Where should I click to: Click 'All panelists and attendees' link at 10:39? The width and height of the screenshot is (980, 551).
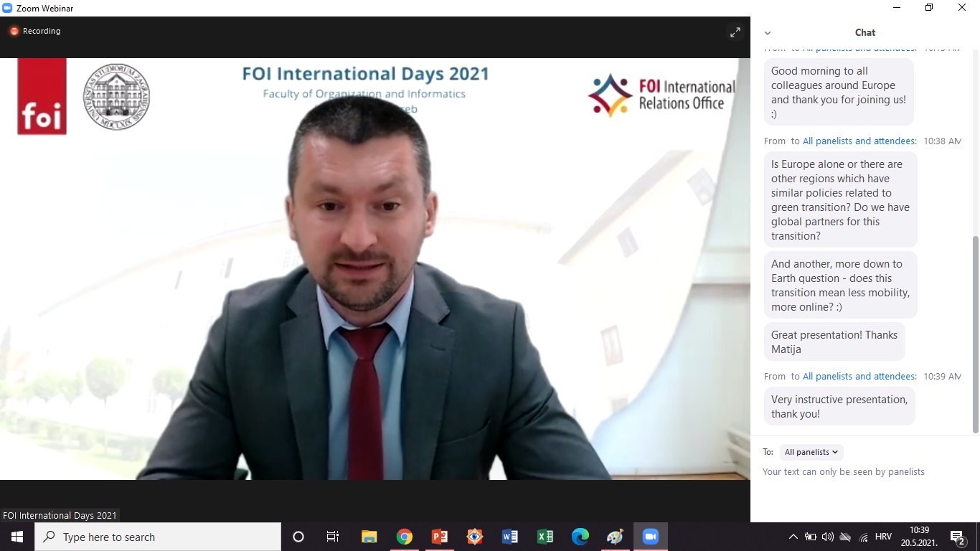click(859, 377)
